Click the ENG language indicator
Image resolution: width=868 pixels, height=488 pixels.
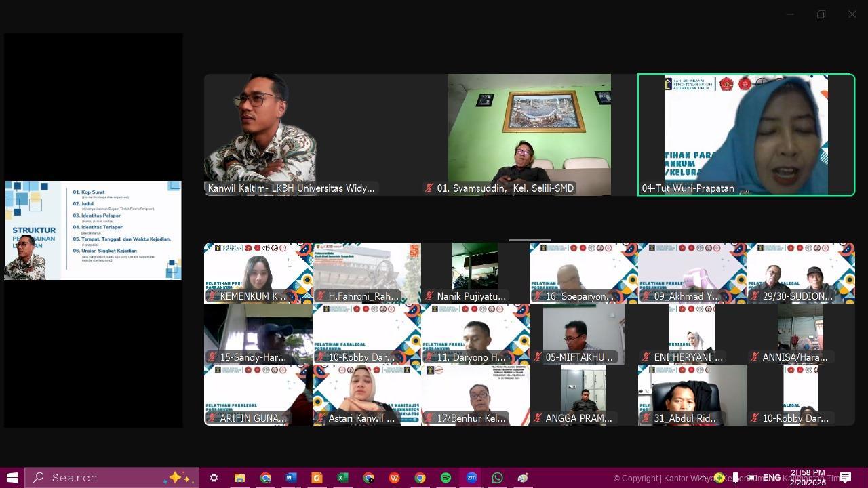click(x=772, y=478)
